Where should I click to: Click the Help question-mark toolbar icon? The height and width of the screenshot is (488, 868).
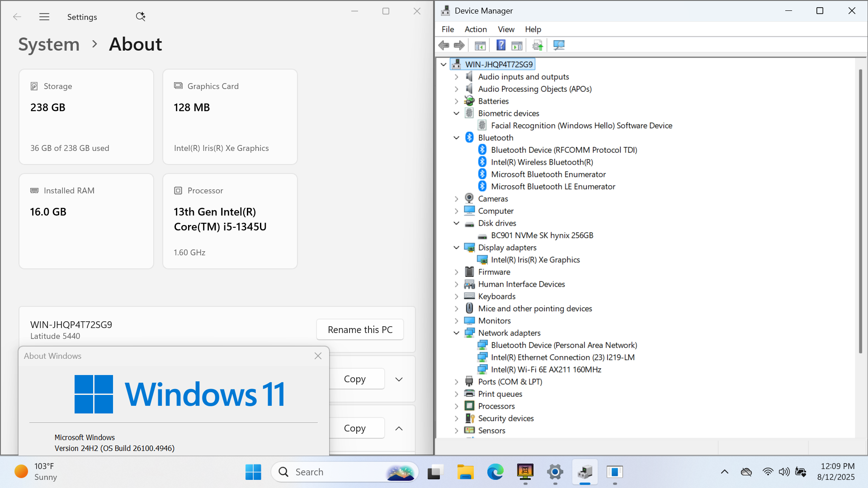(x=501, y=45)
